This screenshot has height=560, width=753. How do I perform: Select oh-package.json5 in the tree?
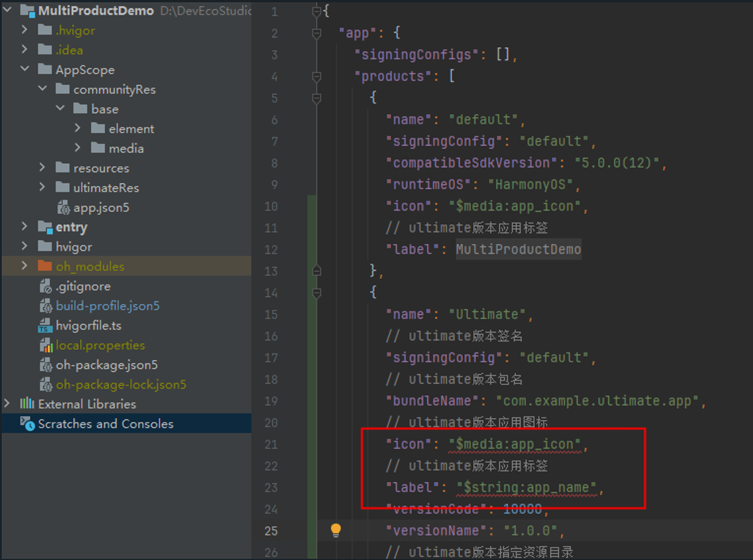click(x=107, y=365)
